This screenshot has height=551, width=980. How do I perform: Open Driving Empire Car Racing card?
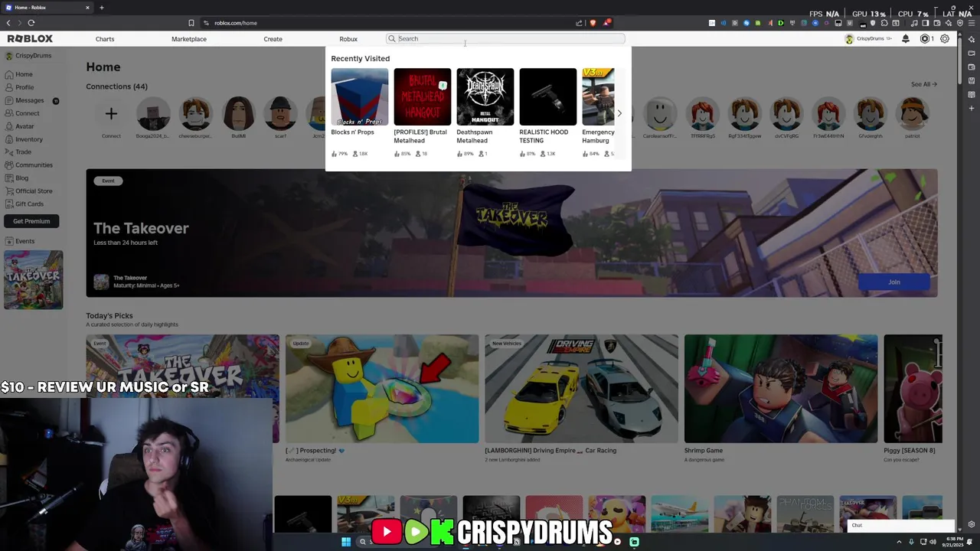pyautogui.click(x=581, y=389)
